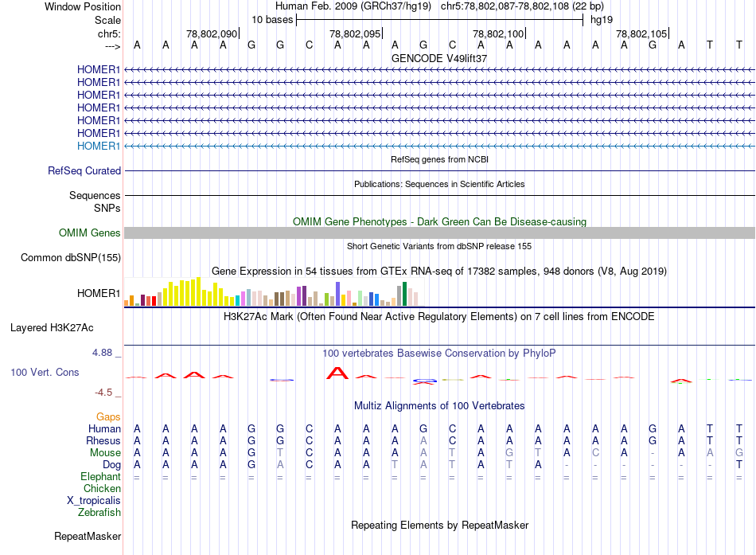Viewport: 756px width, 555px height.
Task: Click the Common dbSNP(155) track label
Action: (71, 257)
